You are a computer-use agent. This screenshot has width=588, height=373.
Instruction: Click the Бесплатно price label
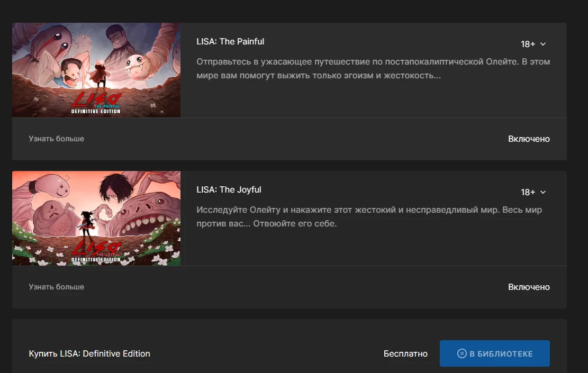point(405,353)
